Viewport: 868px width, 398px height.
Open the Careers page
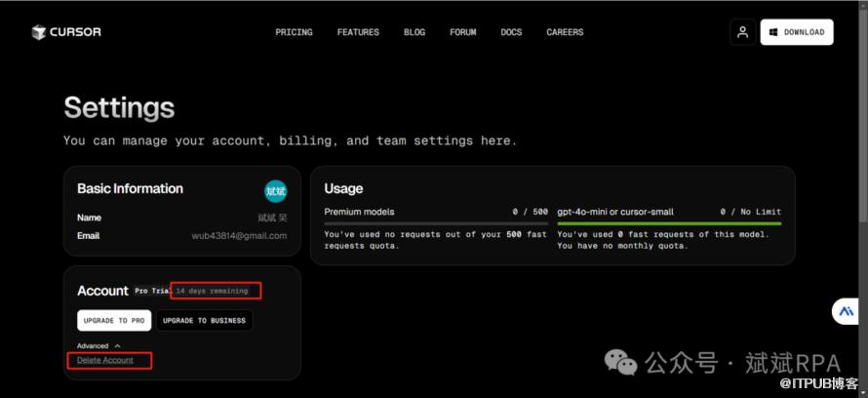pyautogui.click(x=565, y=32)
